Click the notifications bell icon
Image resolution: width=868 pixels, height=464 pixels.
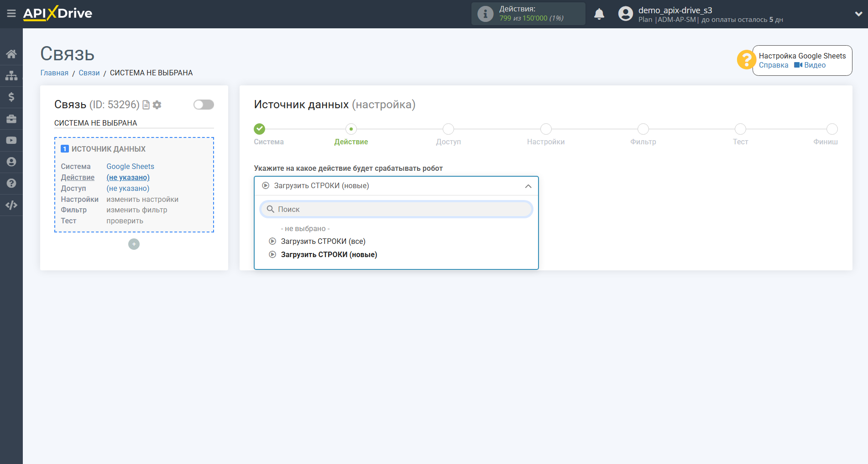599,14
